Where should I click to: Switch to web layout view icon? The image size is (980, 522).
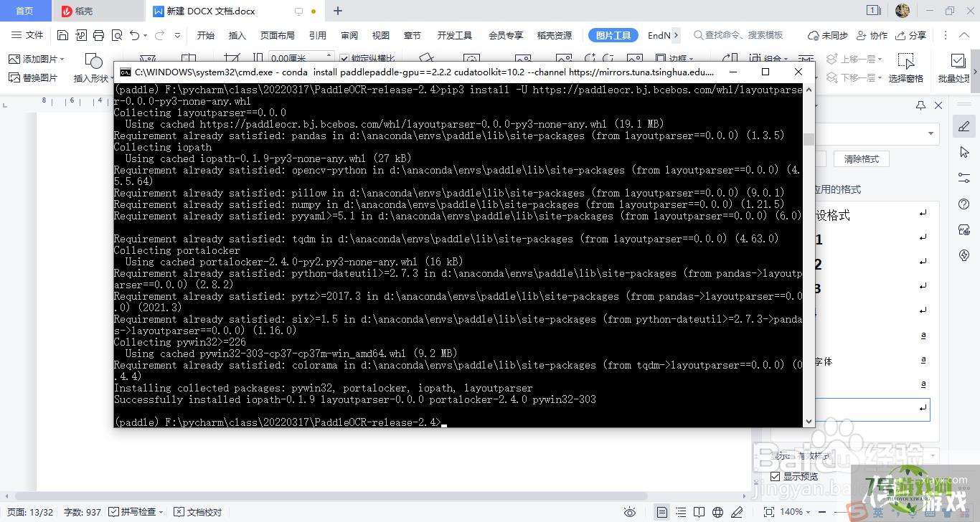coord(718,512)
